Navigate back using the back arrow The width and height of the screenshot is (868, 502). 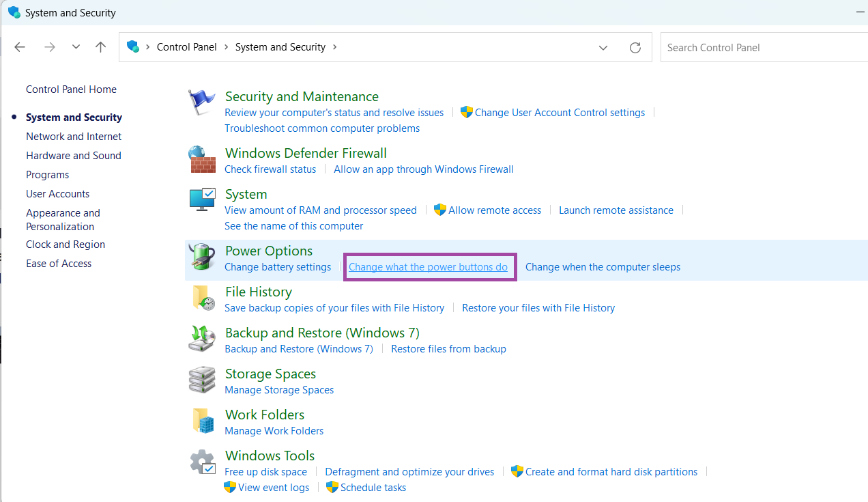(20, 47)
